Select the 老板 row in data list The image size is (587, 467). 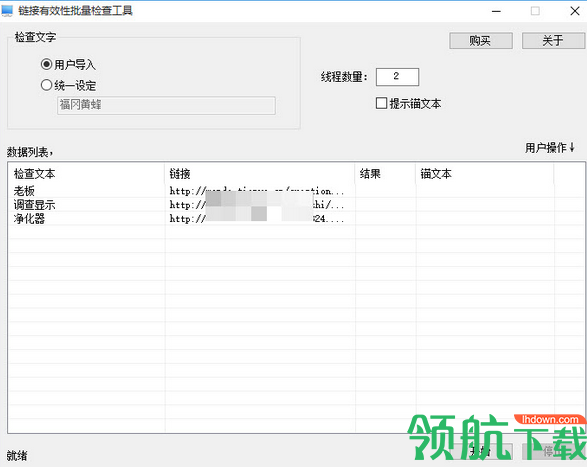tap(296, 191)
